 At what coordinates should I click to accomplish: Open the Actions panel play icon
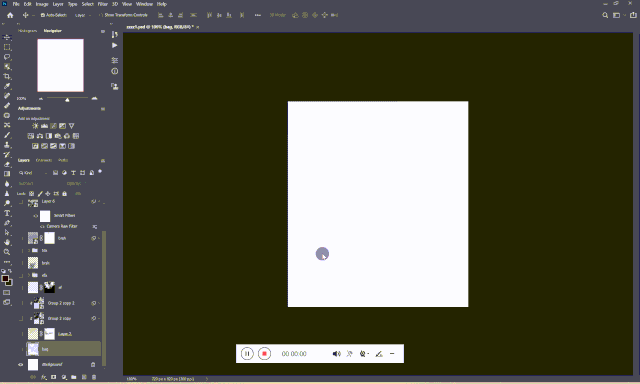115,45
